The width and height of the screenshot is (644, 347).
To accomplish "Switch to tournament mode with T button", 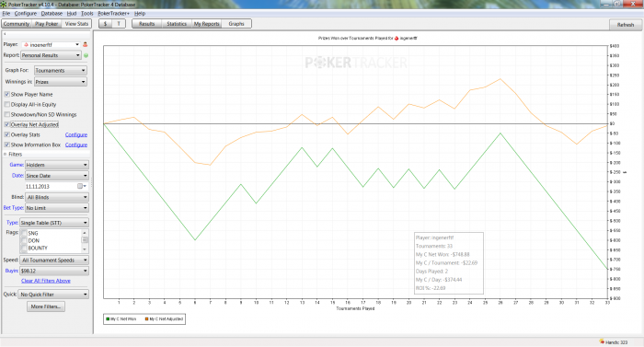I will pyautogui.click(x=119, y=24).
